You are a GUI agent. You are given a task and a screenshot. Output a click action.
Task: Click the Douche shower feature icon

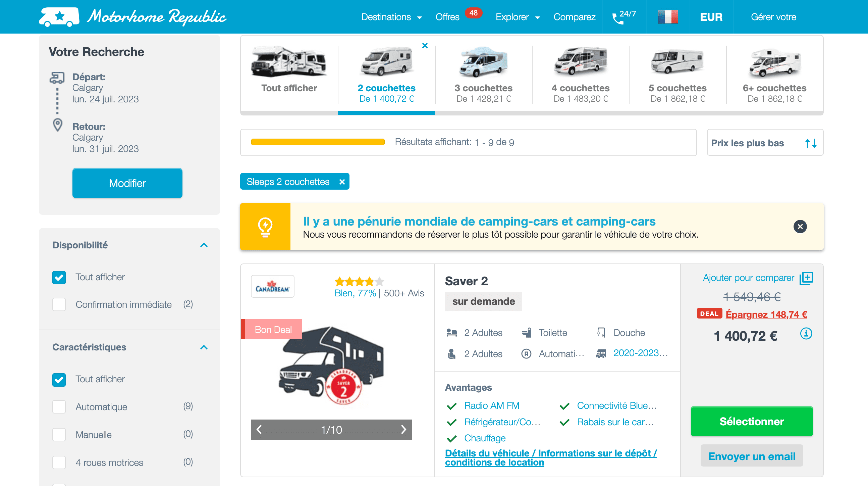pos(601,333)
